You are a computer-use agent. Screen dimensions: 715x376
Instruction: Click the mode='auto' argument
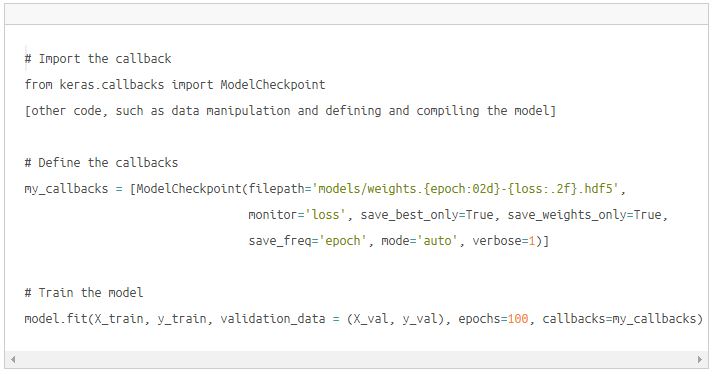pos(420,241)
